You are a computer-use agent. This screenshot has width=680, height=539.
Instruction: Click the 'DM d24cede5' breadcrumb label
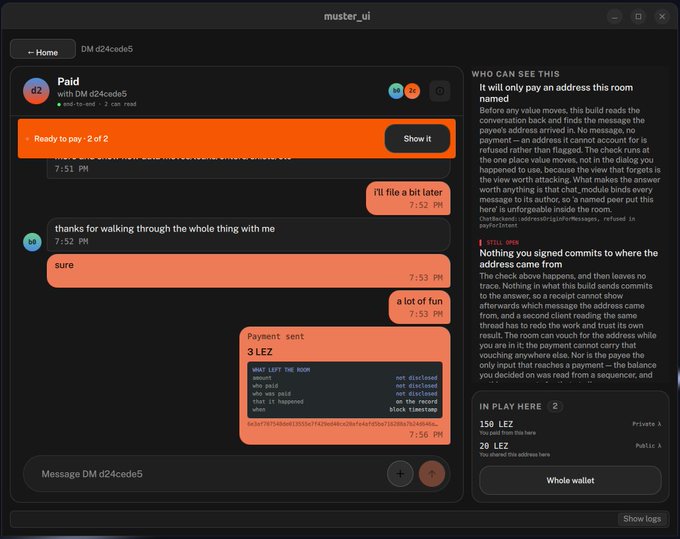[x=107, y=49]
